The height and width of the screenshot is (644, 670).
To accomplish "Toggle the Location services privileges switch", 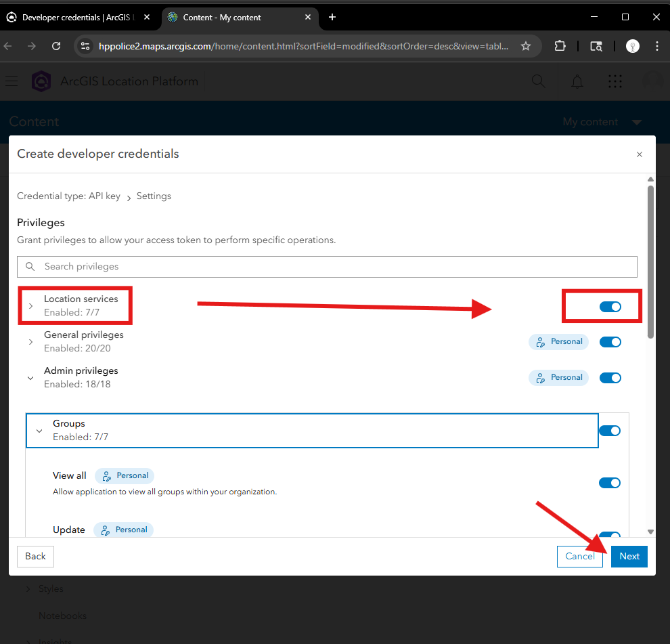I will tap(610, 307).
